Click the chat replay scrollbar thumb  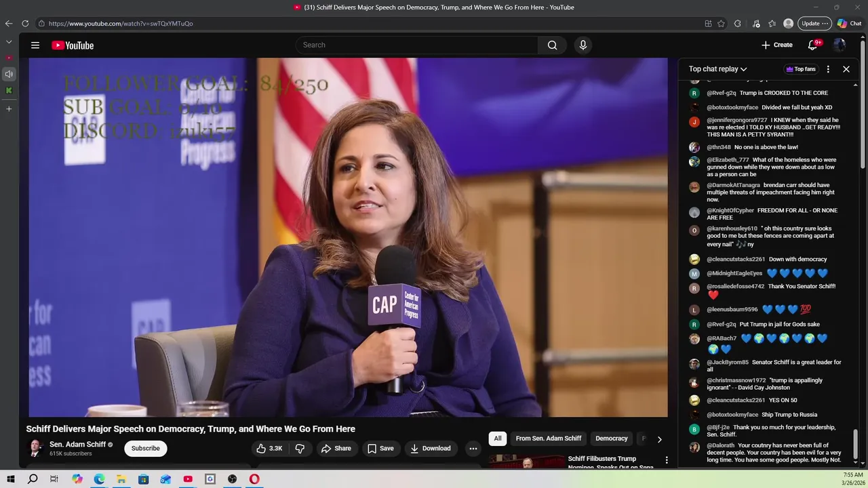click(x=855, y=445)
